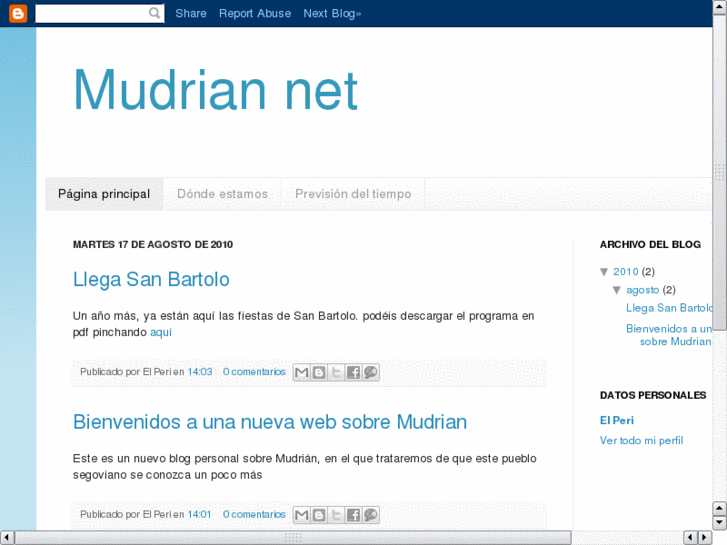
Task: Click the search magnifier icon in navbar
Action: pos(154,13)
